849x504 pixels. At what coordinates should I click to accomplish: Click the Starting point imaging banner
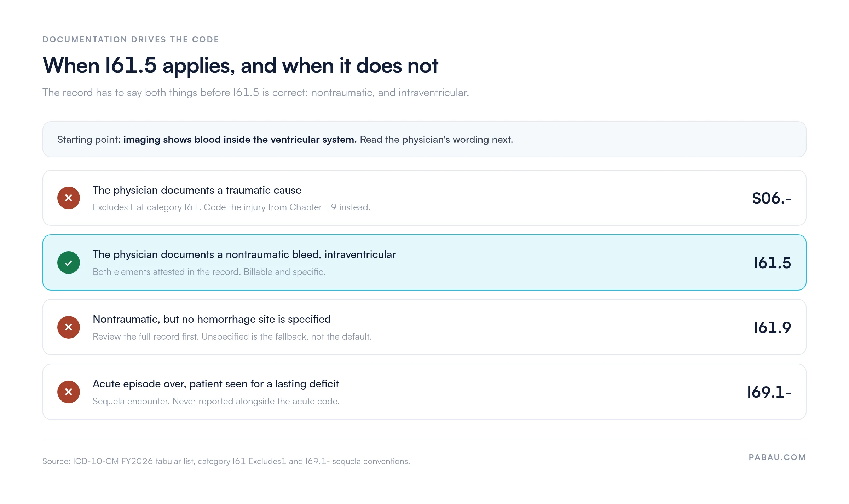pyautogui.click(x=424, y=139)
